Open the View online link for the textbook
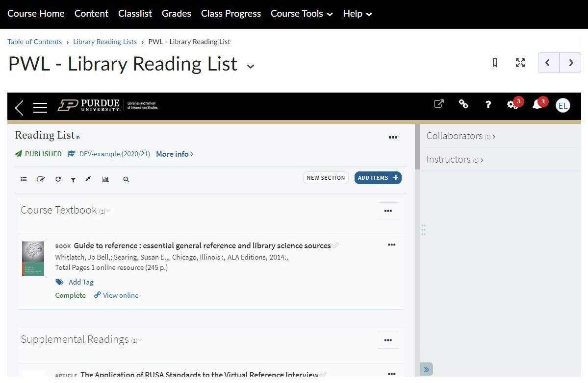Image resolution: width=588 pixels, height=383 pixels. point(120,295)
